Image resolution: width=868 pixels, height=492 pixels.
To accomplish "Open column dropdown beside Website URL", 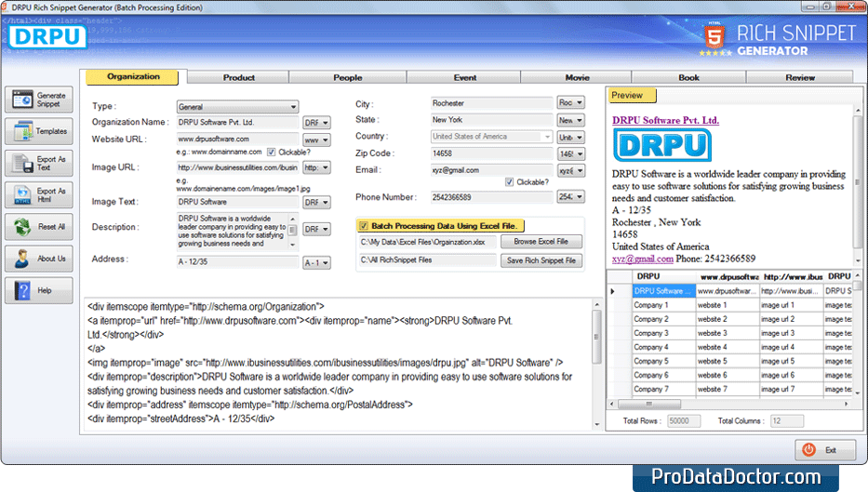I will [x=316, y=140].
